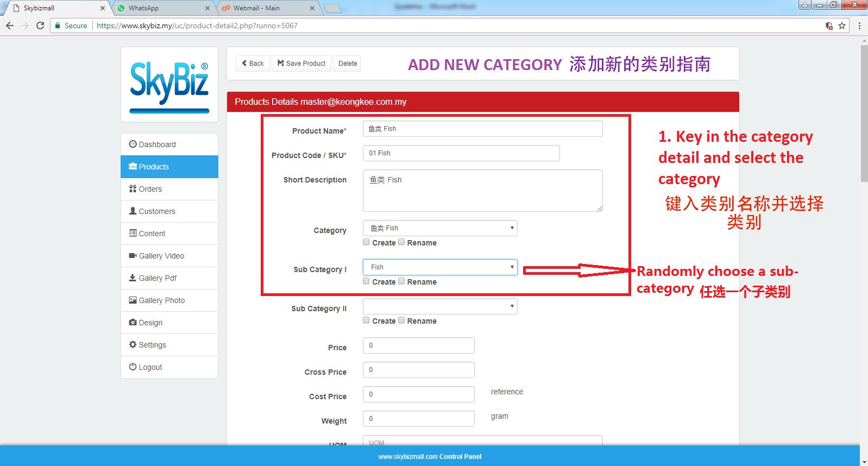Click the Weight input field

pos(418,419)
